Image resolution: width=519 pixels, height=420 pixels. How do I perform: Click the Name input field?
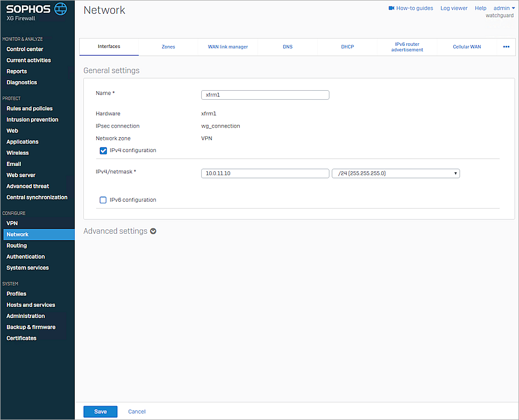coord(265,94)
